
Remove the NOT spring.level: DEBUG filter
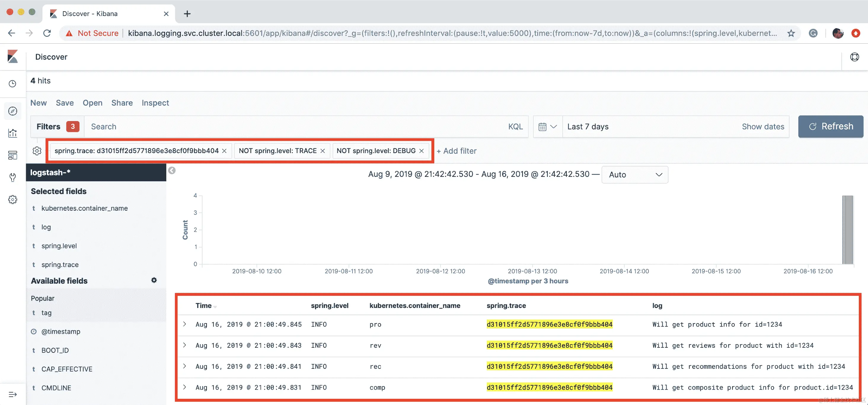click(422, 151)
